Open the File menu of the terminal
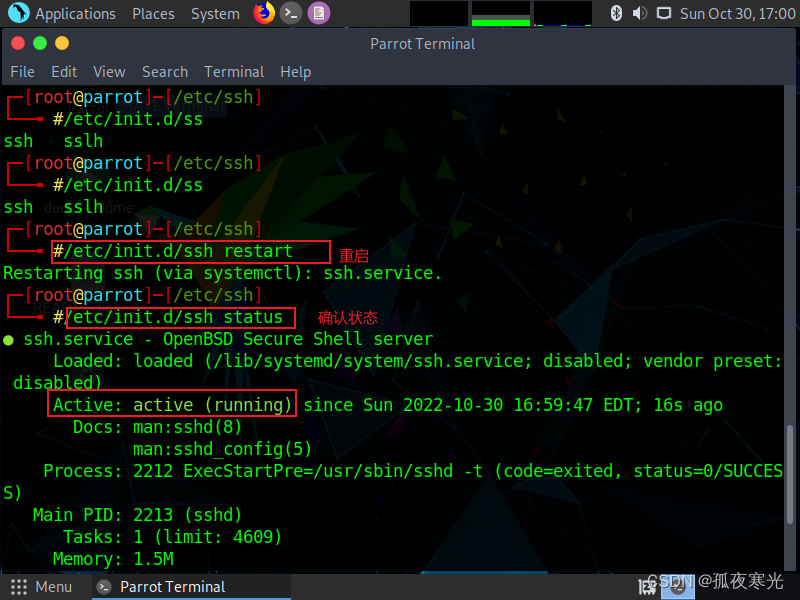 click(x=22, y=71)
